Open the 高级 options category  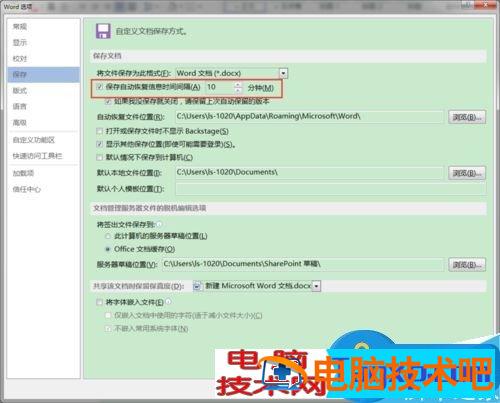coord(20,123)
